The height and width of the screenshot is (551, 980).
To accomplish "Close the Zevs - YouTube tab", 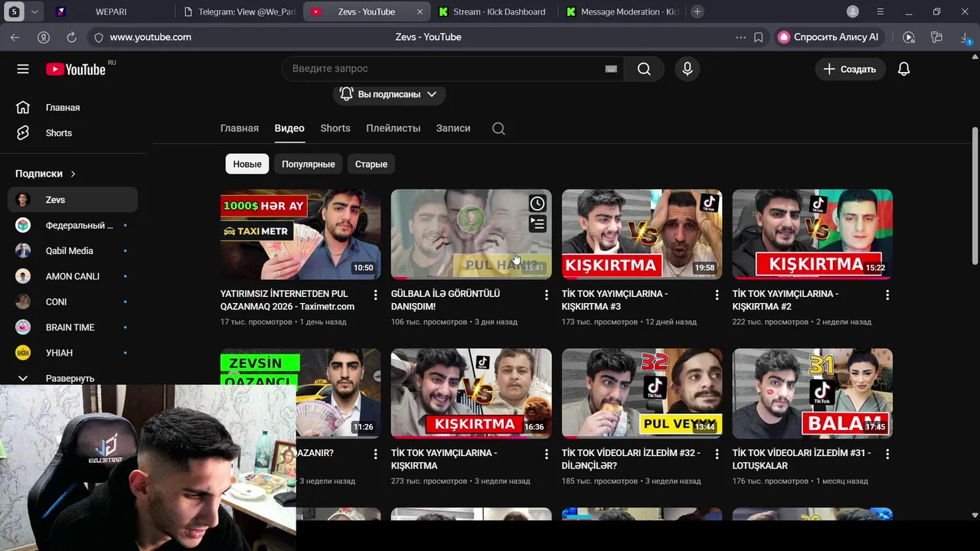I will click(420, 11).
